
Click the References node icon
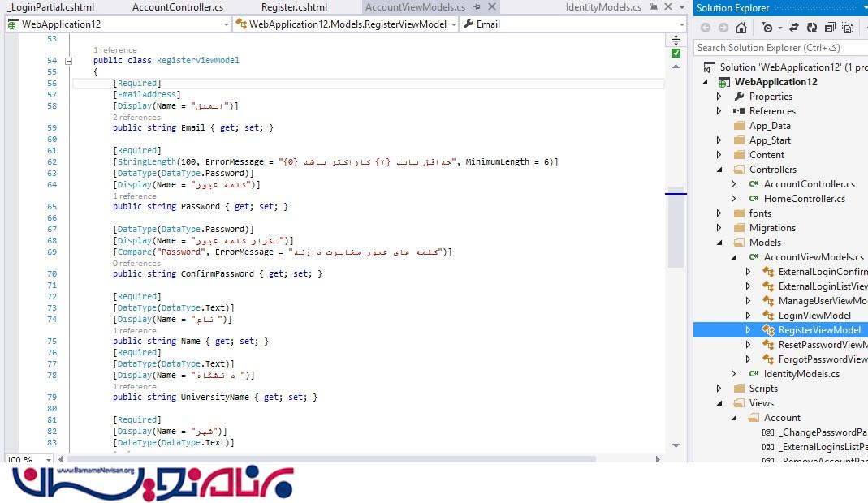[x=739, y=110]
